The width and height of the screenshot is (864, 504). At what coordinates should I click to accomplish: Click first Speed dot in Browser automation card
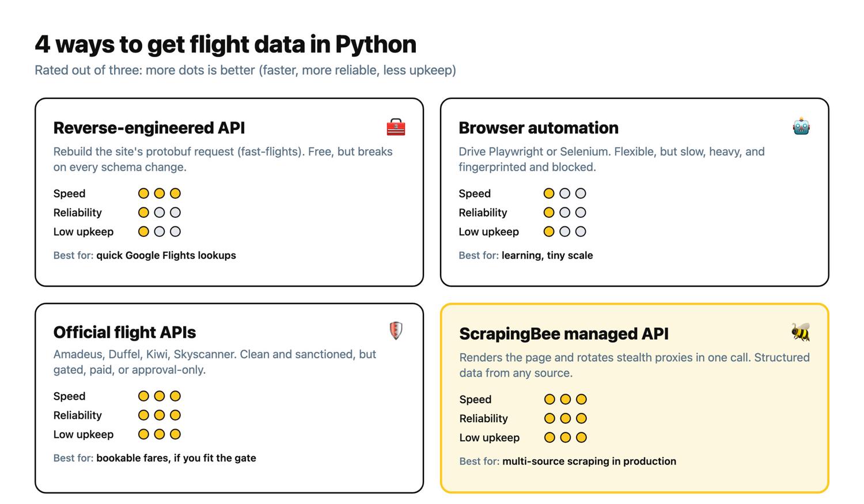pyautogui.click(x=549, y=194)
